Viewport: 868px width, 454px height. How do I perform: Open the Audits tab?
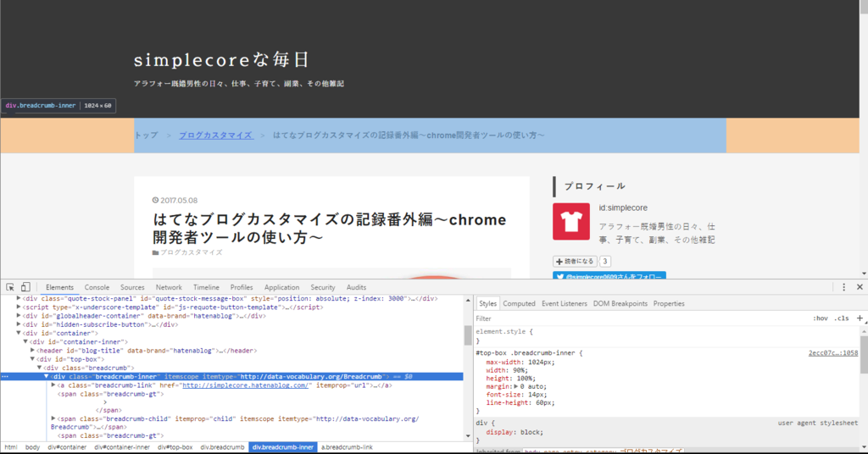click(x=356, y=287)
